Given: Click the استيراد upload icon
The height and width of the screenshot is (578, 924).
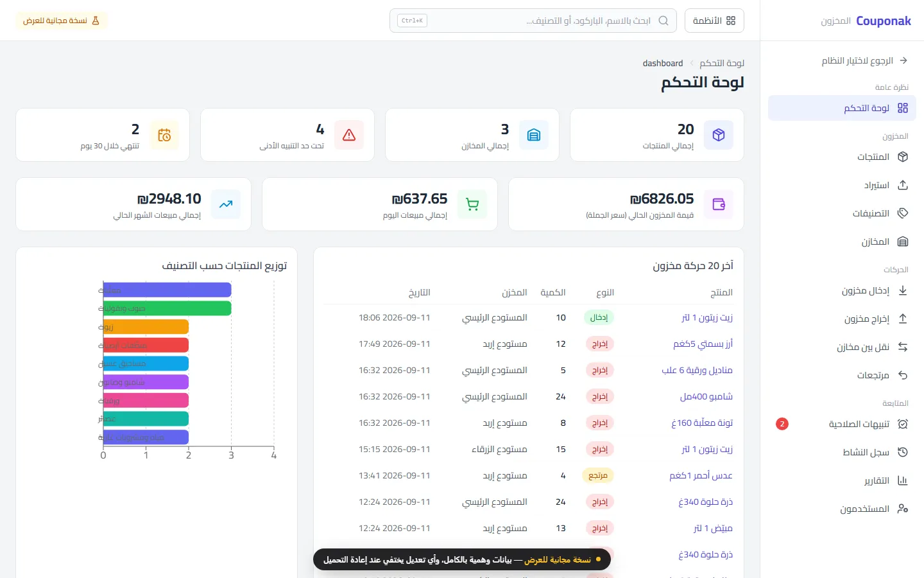Looking at the screenshot, I should pyautogui.click(x=903, y=185).
